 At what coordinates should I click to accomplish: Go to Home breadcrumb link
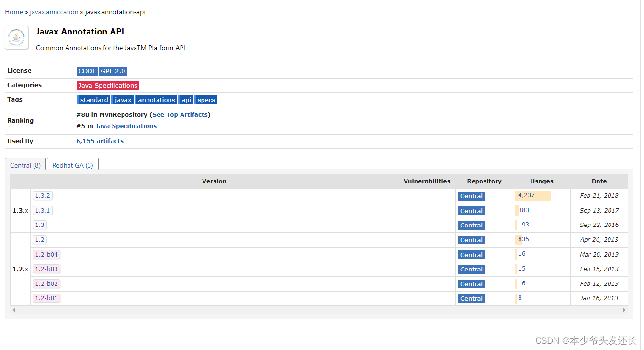point(14,12)
